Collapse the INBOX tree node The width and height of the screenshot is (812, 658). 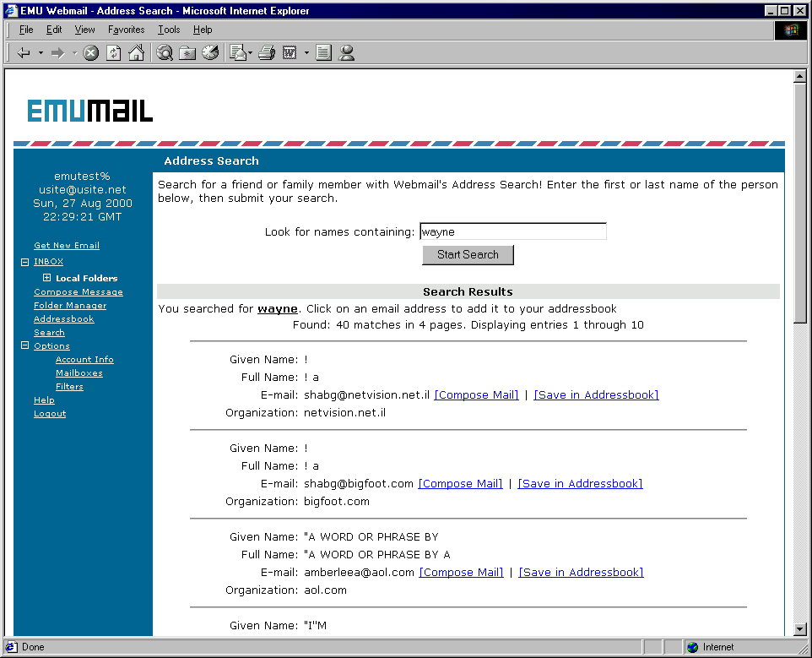25,262
